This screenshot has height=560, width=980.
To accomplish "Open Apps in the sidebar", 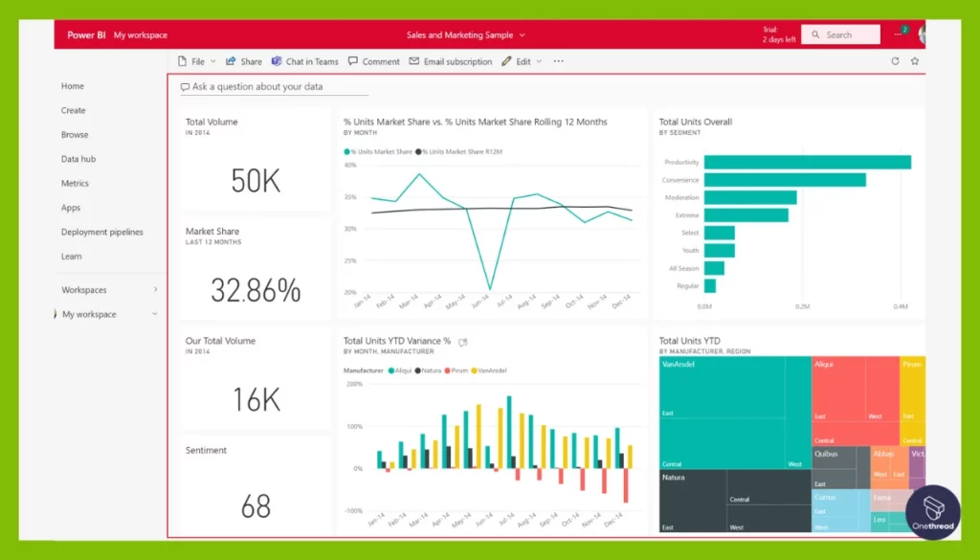I will pyautogui.click(x=71, y=208).
